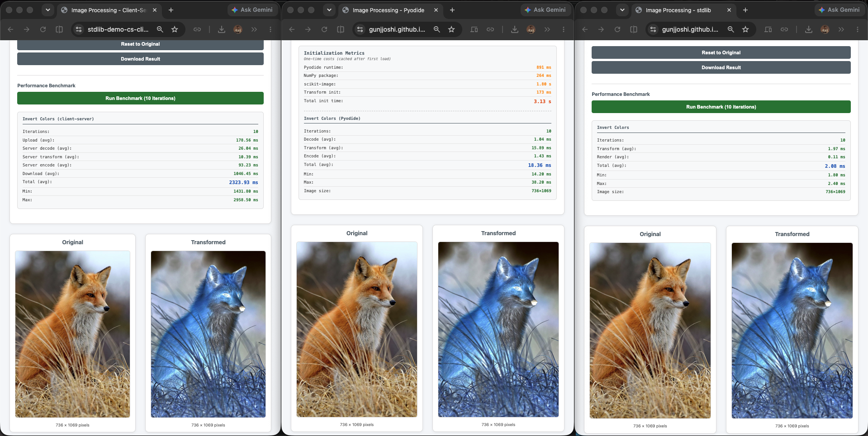Copy link icon in Client-Server window toolbar

point(197,29)
